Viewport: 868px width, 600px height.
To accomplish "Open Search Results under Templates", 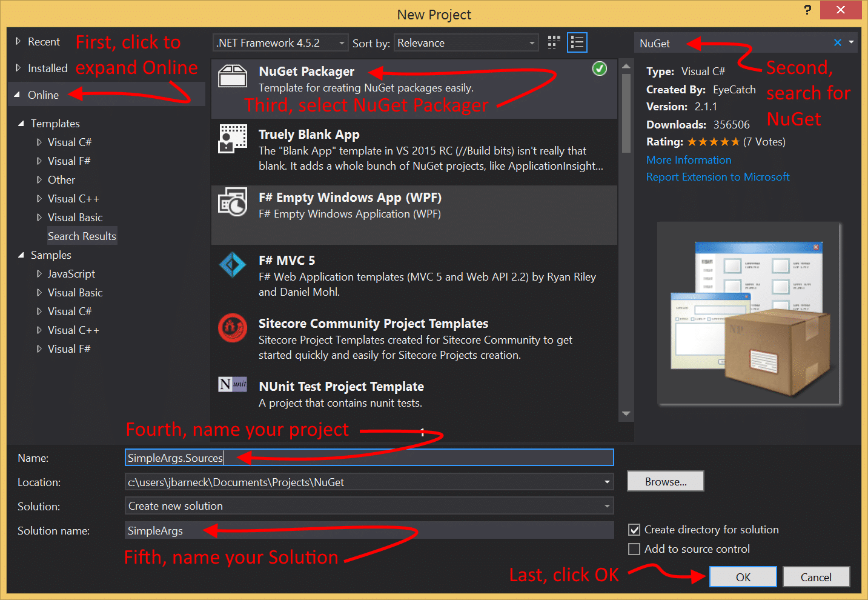I will click(x=82, y=236).
